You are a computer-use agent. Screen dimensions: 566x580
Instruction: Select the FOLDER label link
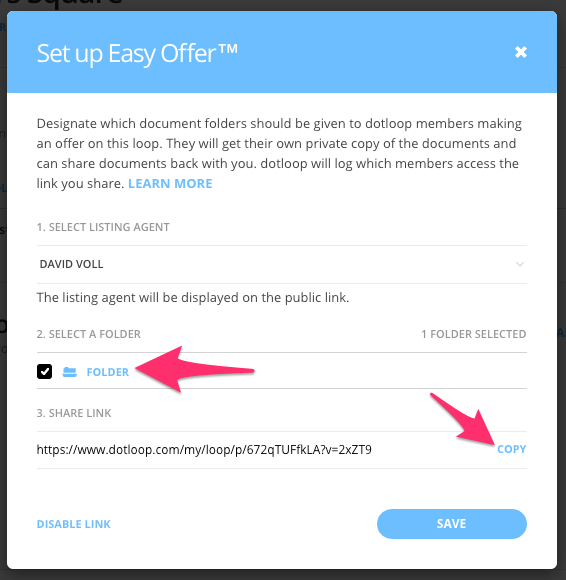coord(108,372)
